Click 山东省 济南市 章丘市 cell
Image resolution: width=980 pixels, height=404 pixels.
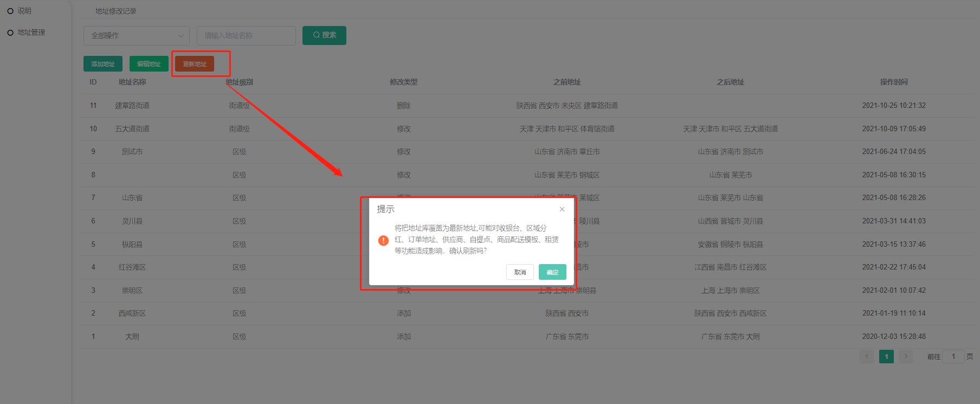(x=567, y=152)
